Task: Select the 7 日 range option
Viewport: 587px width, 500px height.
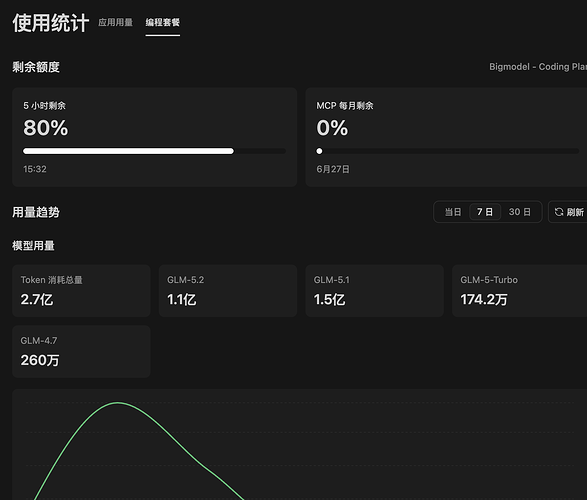Action: point(485,212)
